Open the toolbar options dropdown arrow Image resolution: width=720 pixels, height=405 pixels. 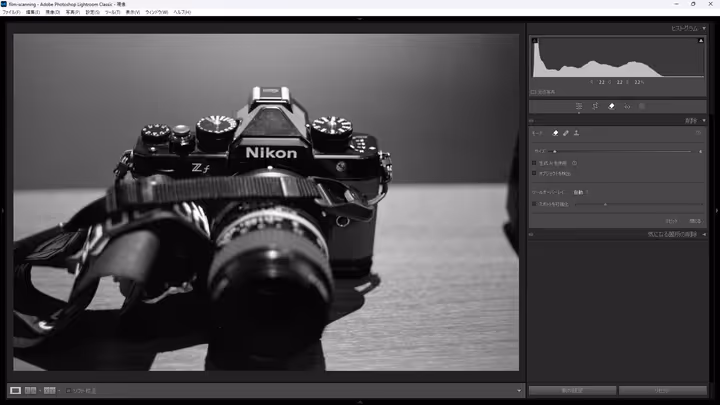[519, 390]
